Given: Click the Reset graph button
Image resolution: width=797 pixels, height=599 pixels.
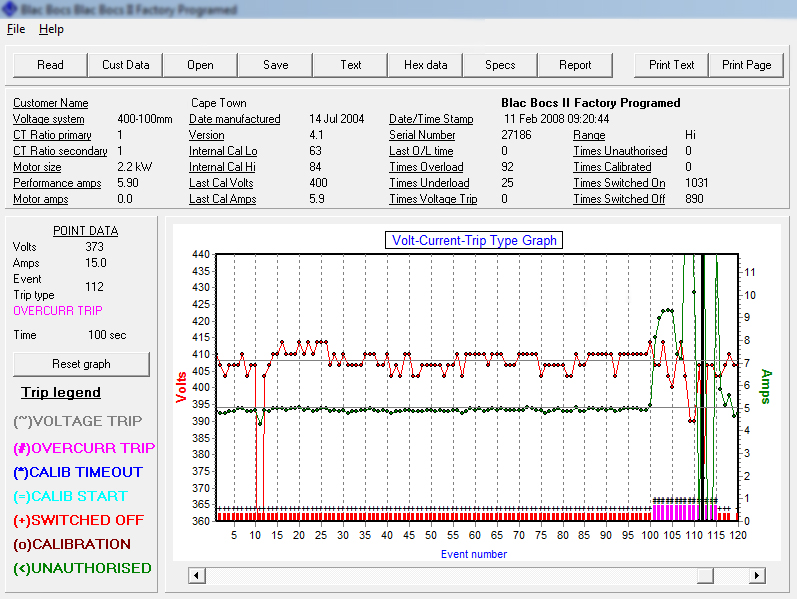Looking at the screenshot, I should click(81, 364).
